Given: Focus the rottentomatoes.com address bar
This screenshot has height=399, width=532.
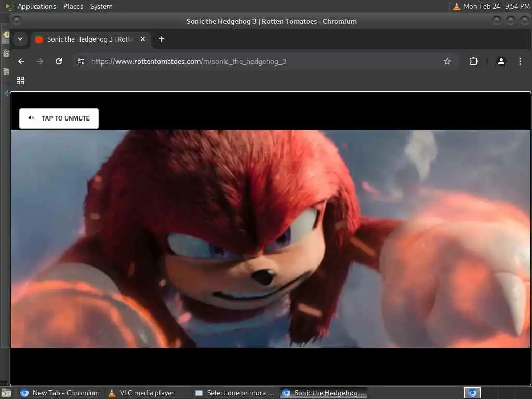Looking at the screenshot, I should pyautogui.click(x=264, y=61).
